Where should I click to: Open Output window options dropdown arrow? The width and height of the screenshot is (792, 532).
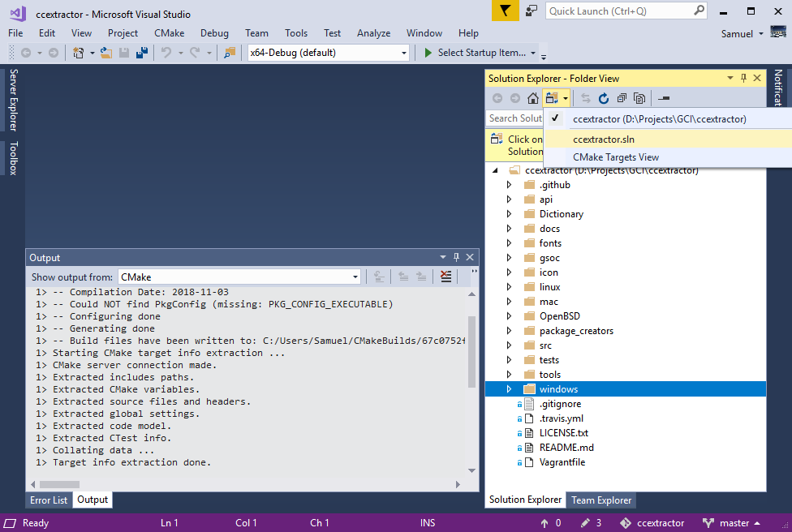[x=443, y=257]
